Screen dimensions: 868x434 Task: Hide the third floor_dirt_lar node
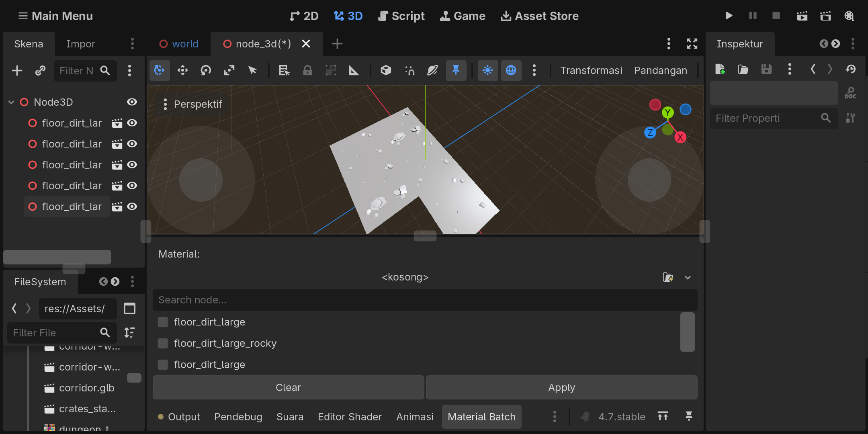tap(132, 165)
